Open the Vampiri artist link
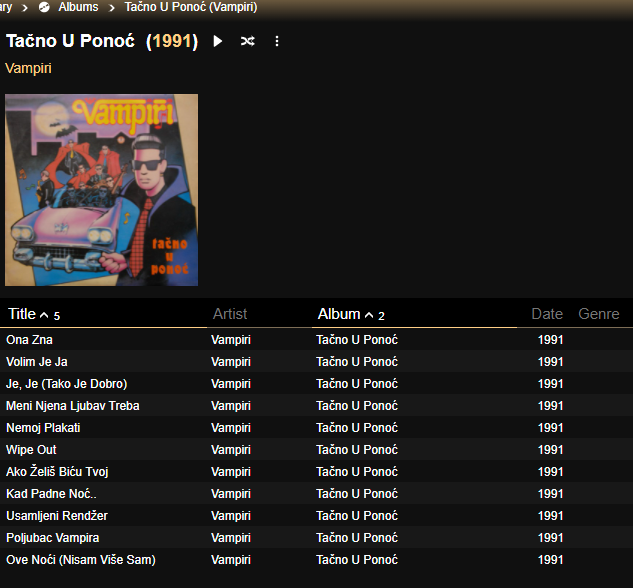Image resolution: width=633 pixels, height=588 pixels. (x=28, y=68)
